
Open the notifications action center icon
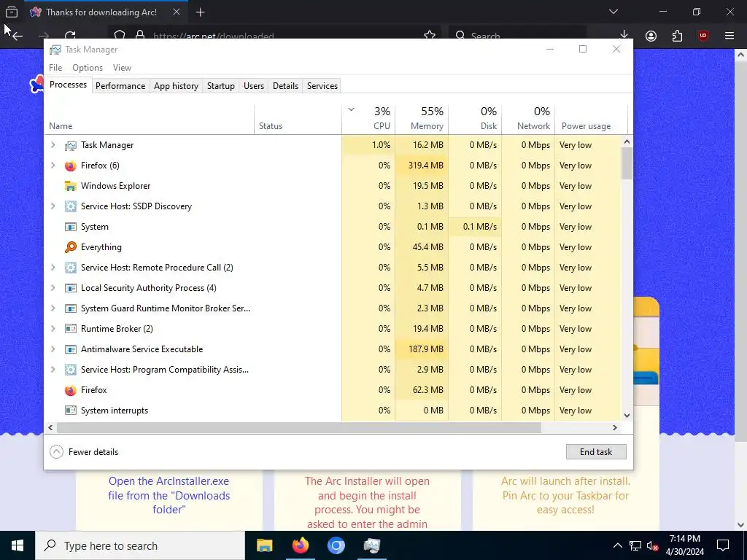(723, 545)
